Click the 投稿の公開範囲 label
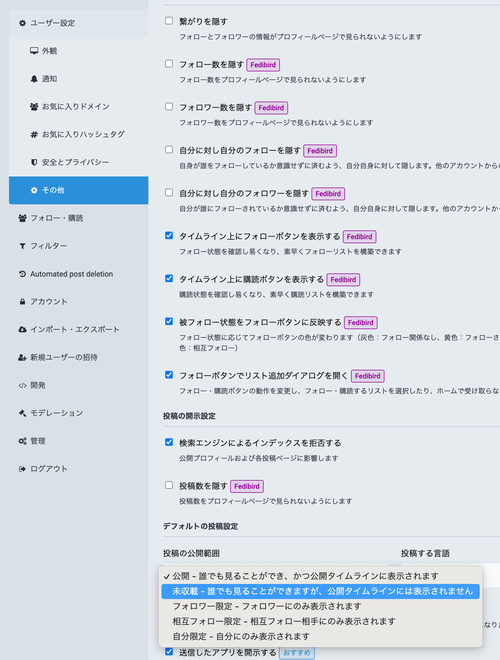This screenshot has width=500, height=660. tap(191, 554)
